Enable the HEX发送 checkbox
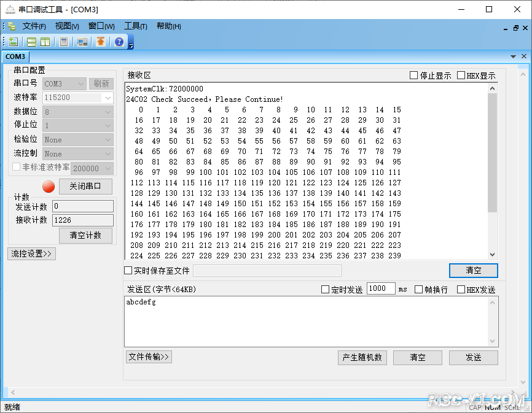 pos(461,289)
